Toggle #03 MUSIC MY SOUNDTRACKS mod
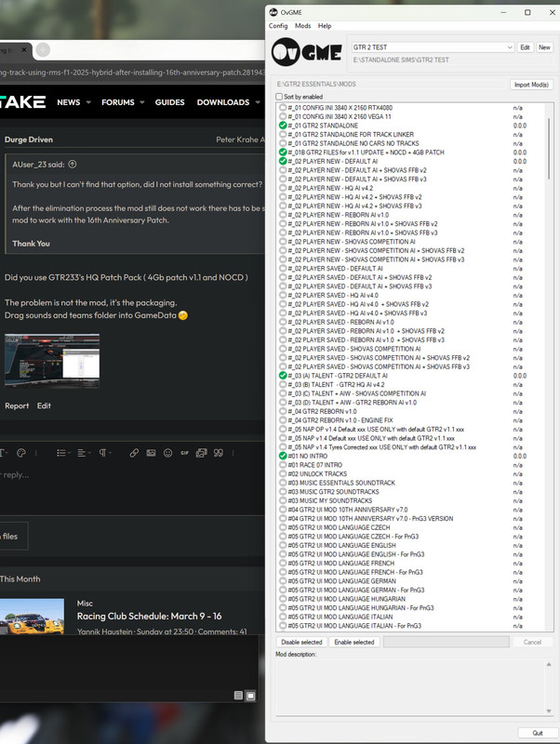The image size is (560, 744). click(283, 500)
